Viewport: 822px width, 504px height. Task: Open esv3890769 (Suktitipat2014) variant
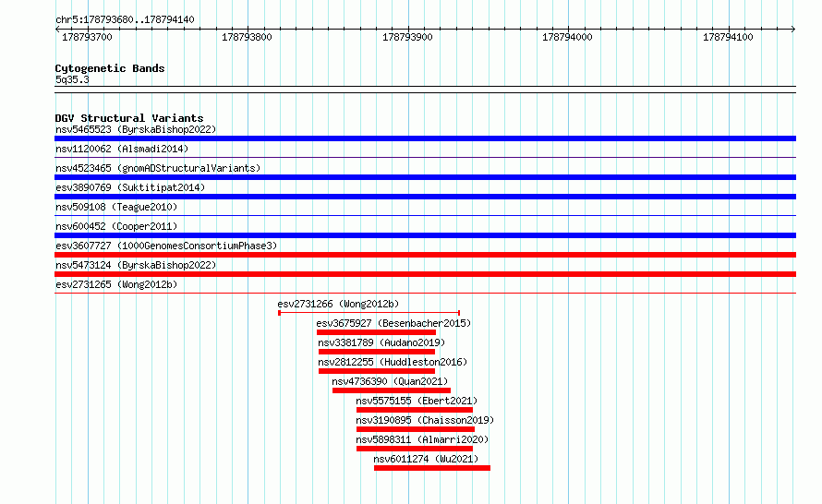coord(130,187)
